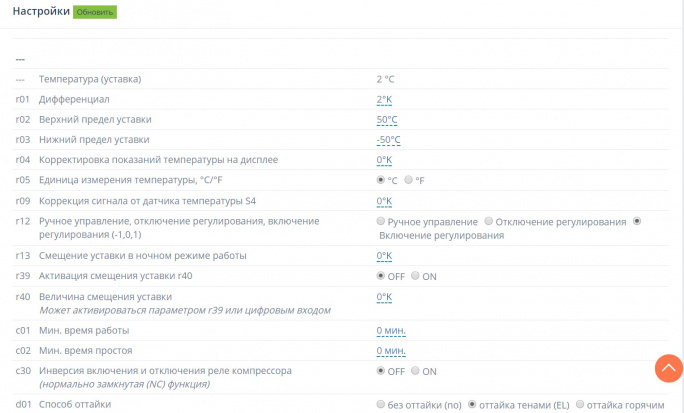The width and height of the screenshot is (684, 413).
Task: Select Ручное управление radio option
Action: tap(381, 221)
